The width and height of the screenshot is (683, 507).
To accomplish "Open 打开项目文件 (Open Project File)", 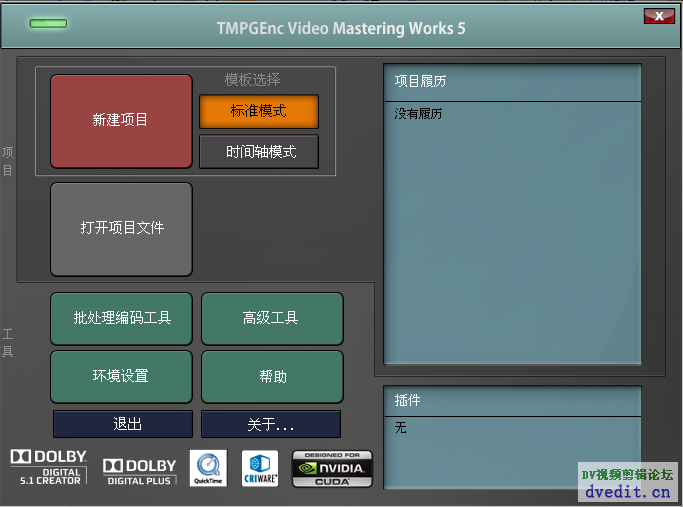I will coord(121,229).
